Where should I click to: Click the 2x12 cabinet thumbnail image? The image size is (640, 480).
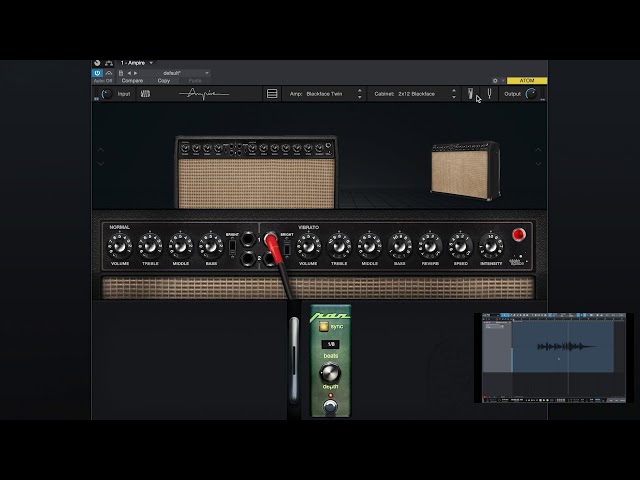[466, 171]
